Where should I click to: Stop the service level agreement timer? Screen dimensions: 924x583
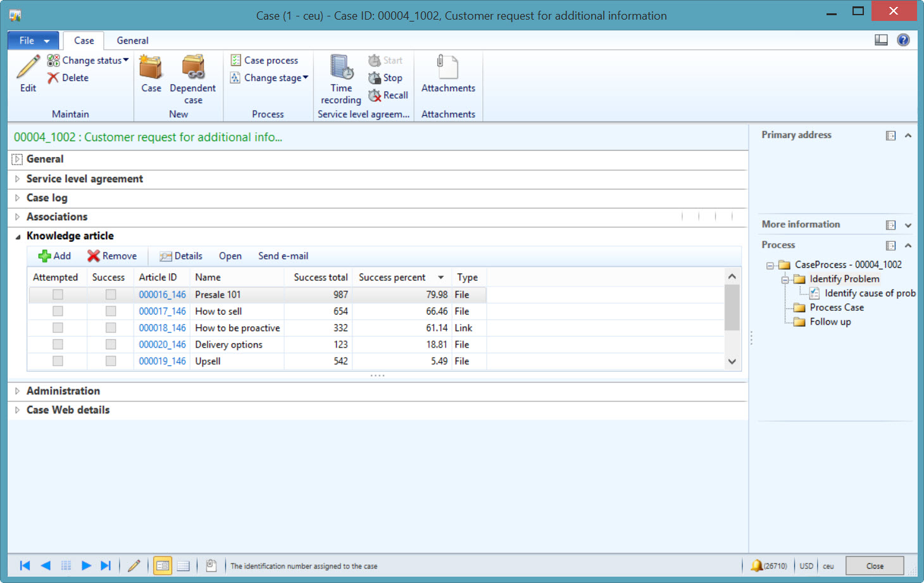coord(385,78)
